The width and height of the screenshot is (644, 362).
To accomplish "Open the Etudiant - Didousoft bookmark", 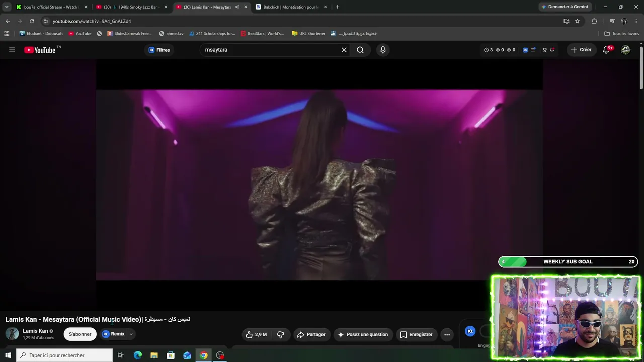I will [41, 34].
